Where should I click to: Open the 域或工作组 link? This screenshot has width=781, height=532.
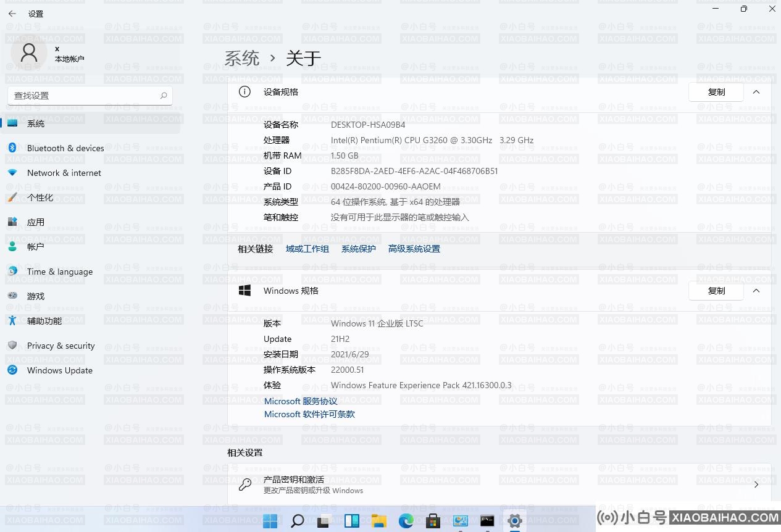pyautogui.click(x=307, y=249)
